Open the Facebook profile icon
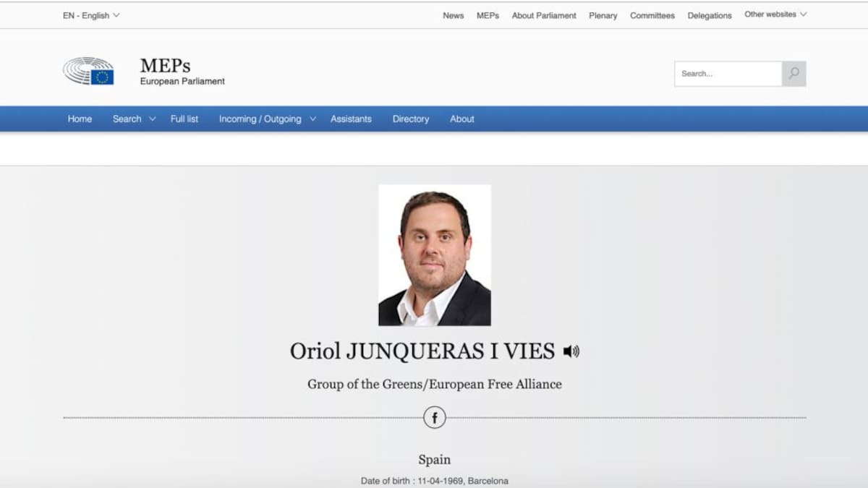The width and height of the screenshot is (868, 488). tap(435, 417)
